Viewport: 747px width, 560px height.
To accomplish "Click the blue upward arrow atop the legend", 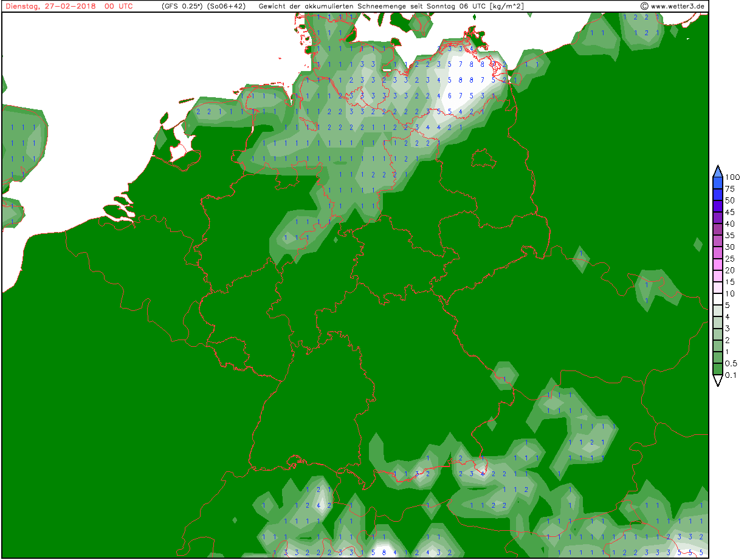I will pos(718,171).
